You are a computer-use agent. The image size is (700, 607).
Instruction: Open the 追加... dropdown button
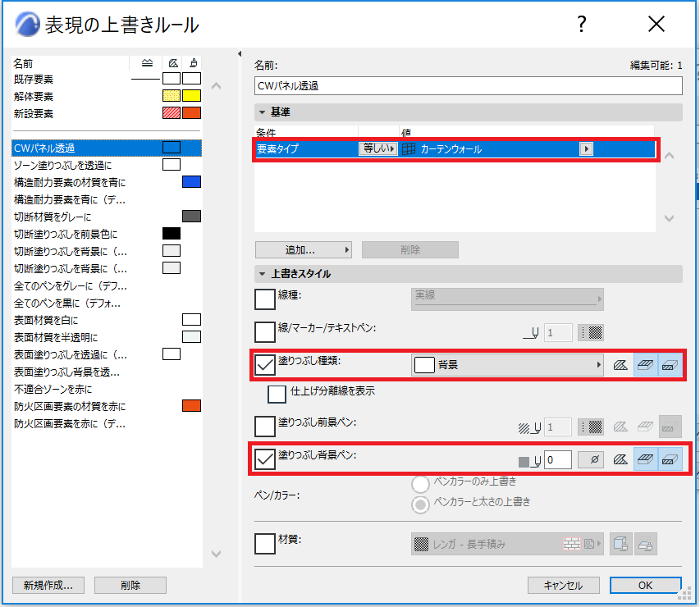coord(304,250)
